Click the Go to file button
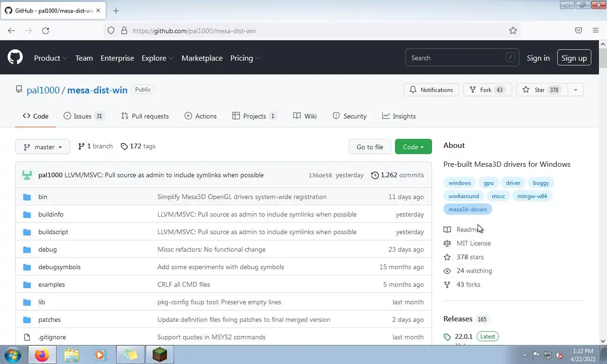This screenshot has width=607, height=364. point(370,147)
